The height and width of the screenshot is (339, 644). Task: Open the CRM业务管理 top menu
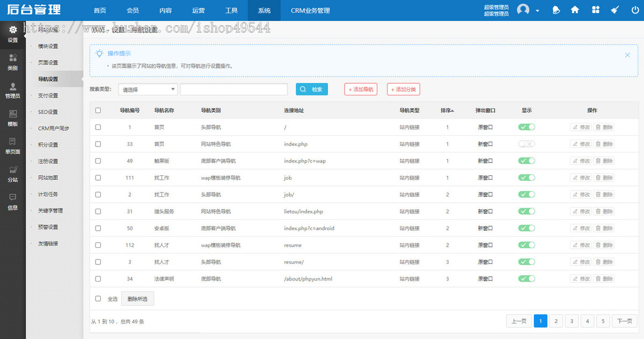(310, 10)
